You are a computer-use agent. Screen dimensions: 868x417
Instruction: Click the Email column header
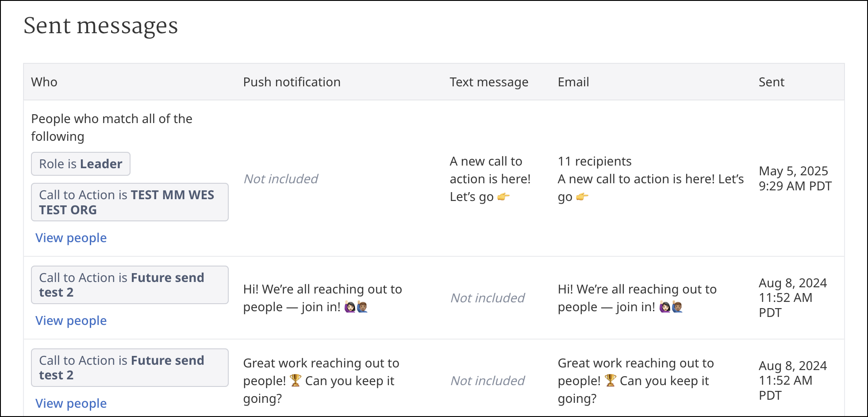[x=573, y=82]
